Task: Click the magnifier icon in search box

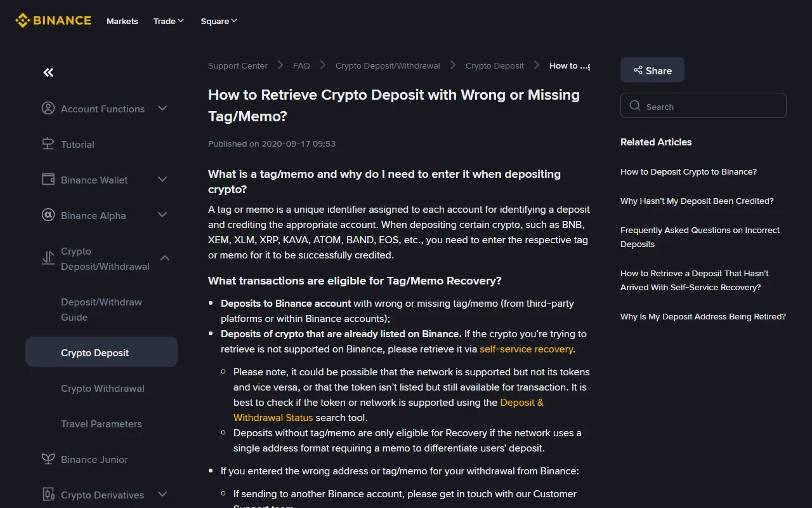Action: click(x=635, y=106)
